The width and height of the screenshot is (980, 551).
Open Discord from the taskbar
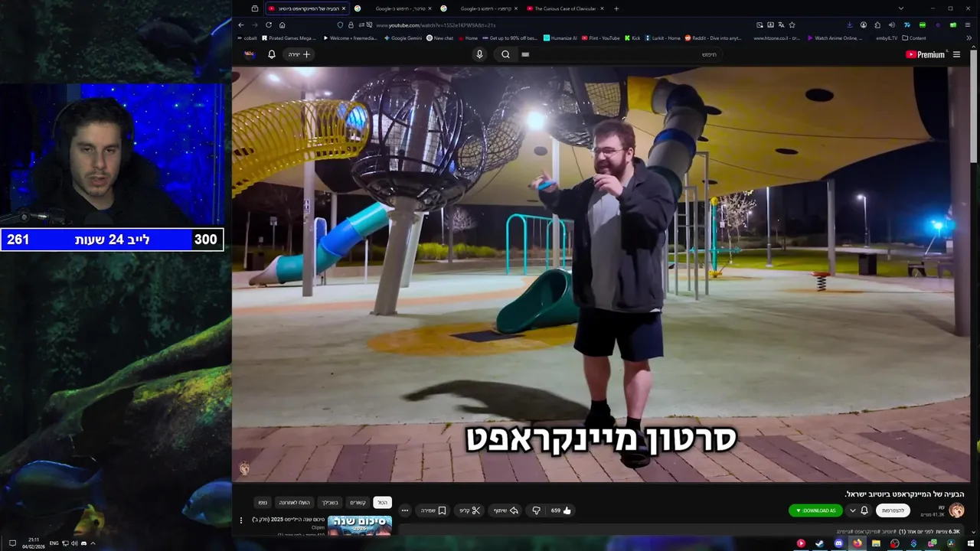coord(838,543)
